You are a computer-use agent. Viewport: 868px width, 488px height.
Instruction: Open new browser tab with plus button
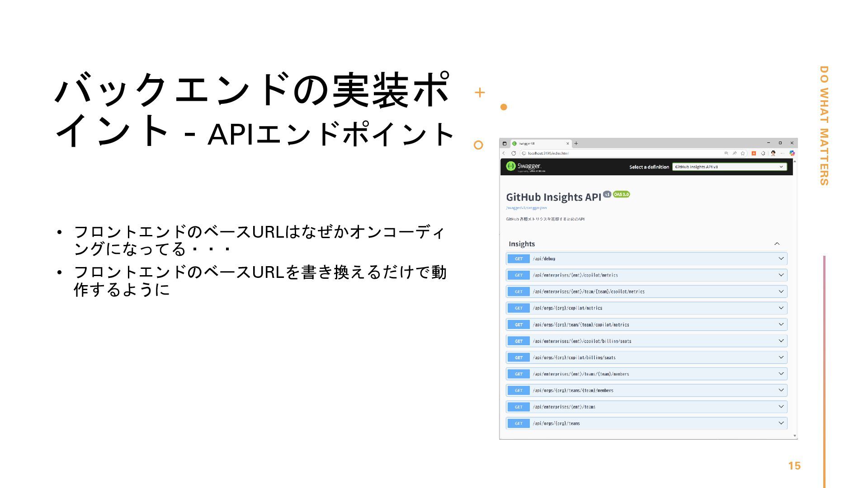[576, 143]
